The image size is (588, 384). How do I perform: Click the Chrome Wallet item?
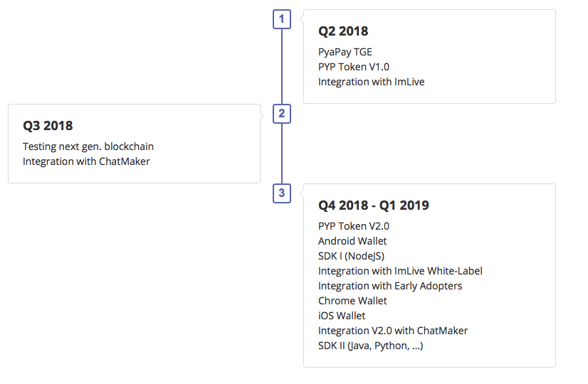[x=352, y=301]
